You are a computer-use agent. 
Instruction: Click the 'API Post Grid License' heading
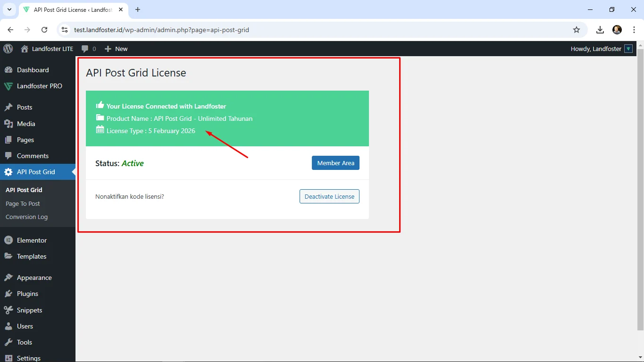tap(136, 73)
